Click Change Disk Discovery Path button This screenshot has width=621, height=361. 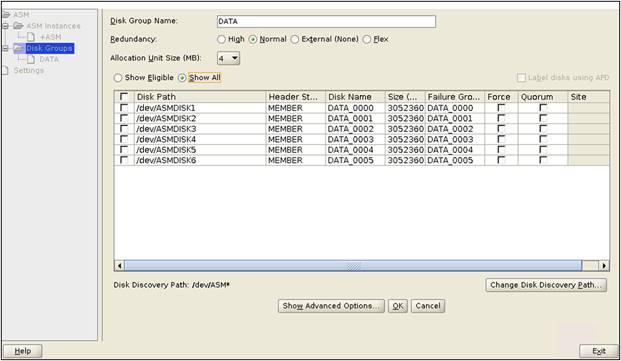[x=546, y=285]
